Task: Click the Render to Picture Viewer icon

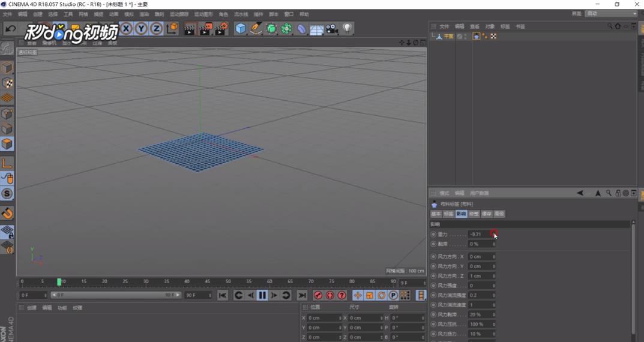Action: pos(205,29)
